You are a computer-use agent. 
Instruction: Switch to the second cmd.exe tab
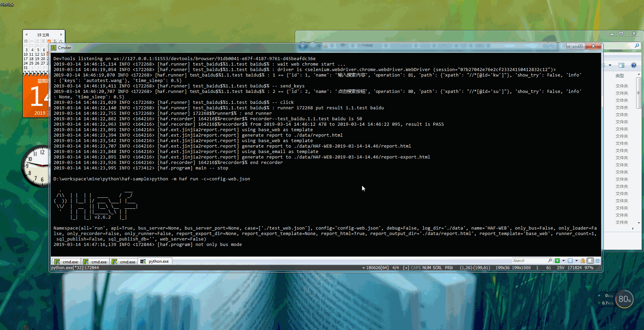coord(95,262)
